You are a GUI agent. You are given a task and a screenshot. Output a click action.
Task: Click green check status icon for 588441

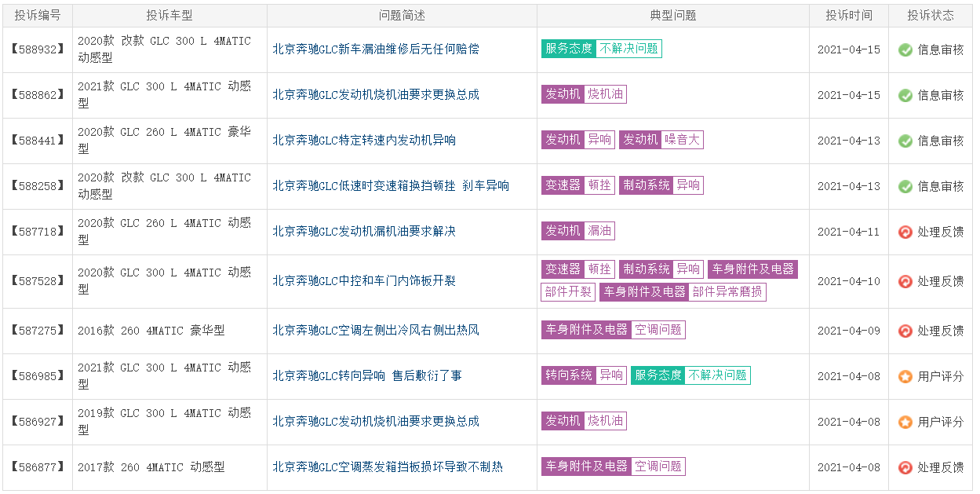pyautogui.click(x=905, y=141)
